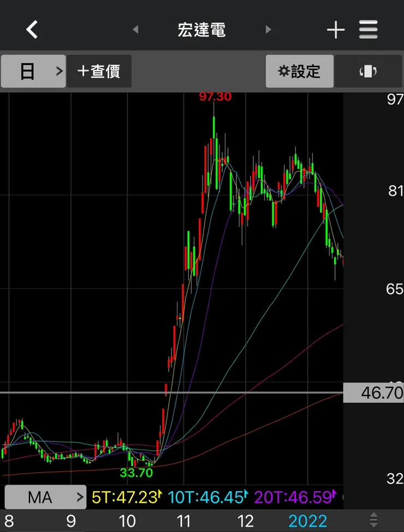404x532 pixels.
Task: Open the MA indicator selector
Action: pos(45,497)
